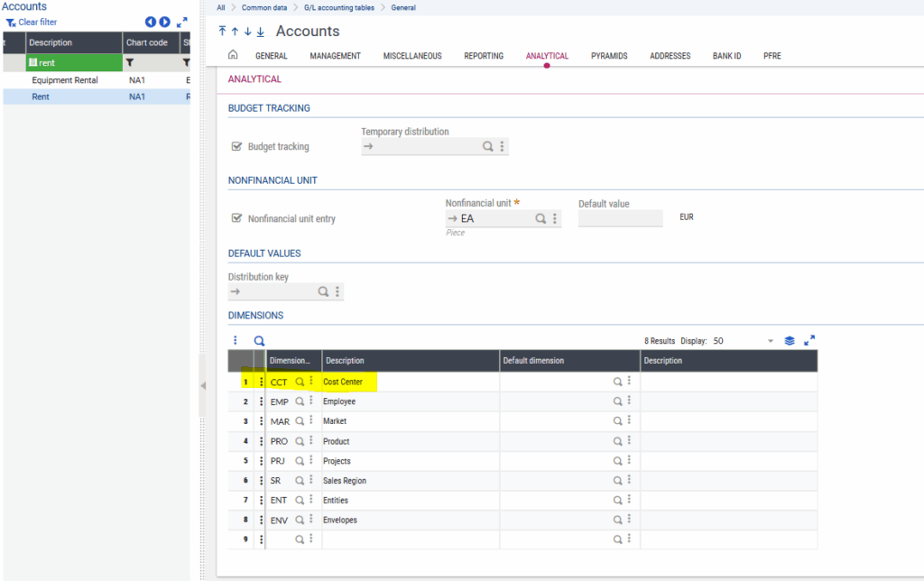
Task: Open the Temporary distribution lookup magnifier
Action: (487, 145)
